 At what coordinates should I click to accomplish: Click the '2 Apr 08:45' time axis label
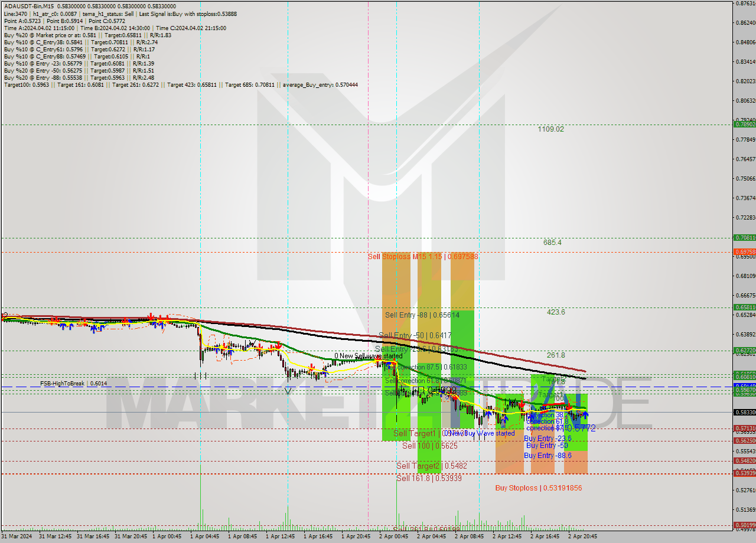(x=469, y=537)
